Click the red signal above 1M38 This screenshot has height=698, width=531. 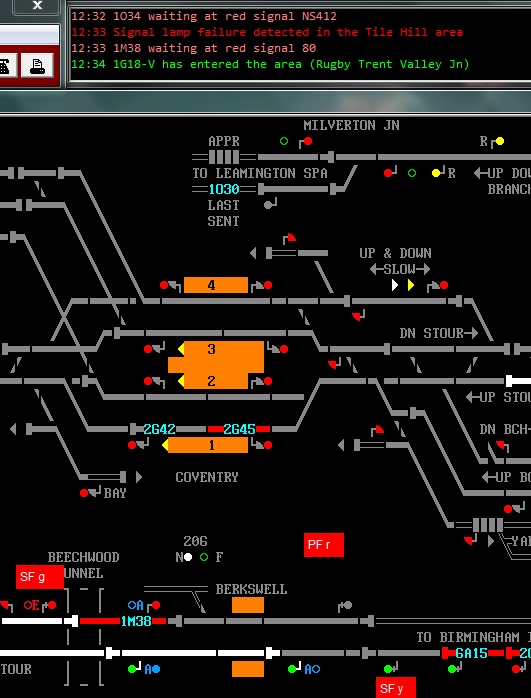(x=156, y=605)
